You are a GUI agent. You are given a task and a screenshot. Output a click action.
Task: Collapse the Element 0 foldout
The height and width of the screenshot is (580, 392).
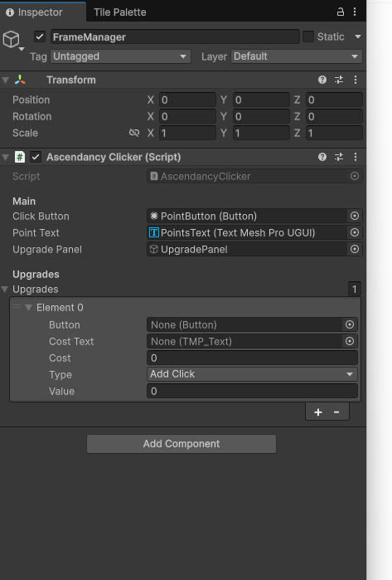tap(28, 307)
